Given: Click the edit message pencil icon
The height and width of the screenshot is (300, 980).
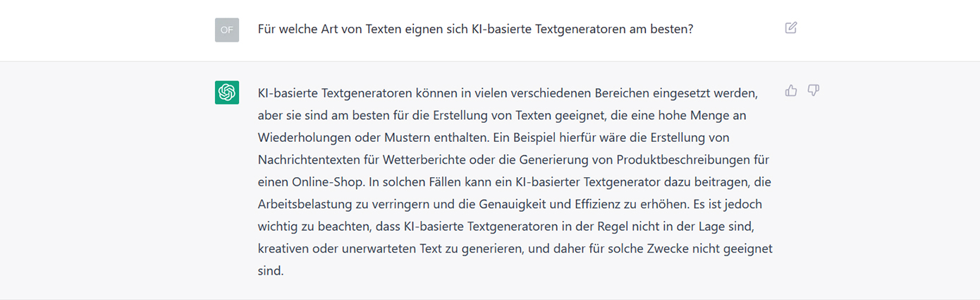Looking at the screenshot, I should pos(791,28).
